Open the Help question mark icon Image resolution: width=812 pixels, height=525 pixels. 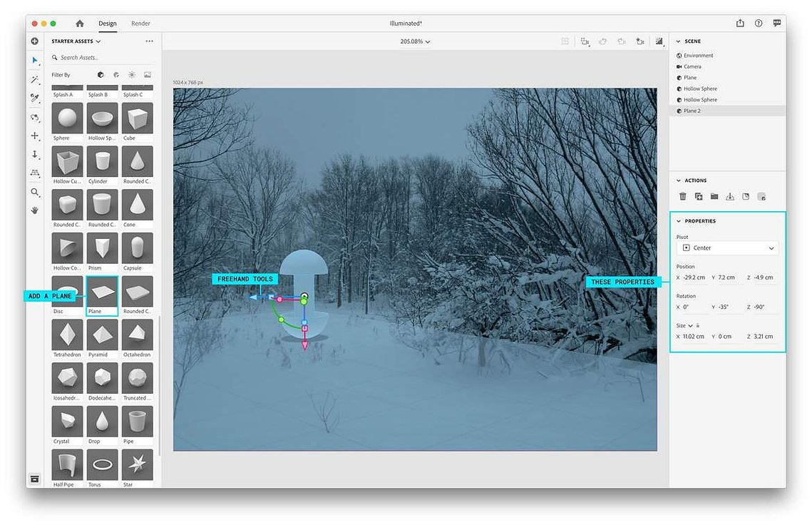(x=758, y=24)
